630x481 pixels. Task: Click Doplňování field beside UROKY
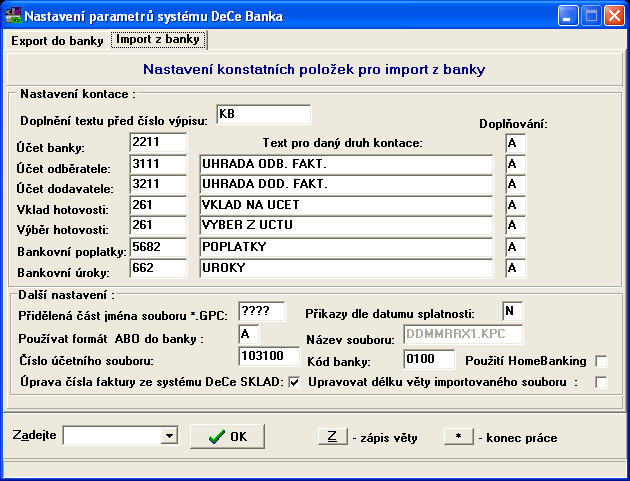(515, 268)
